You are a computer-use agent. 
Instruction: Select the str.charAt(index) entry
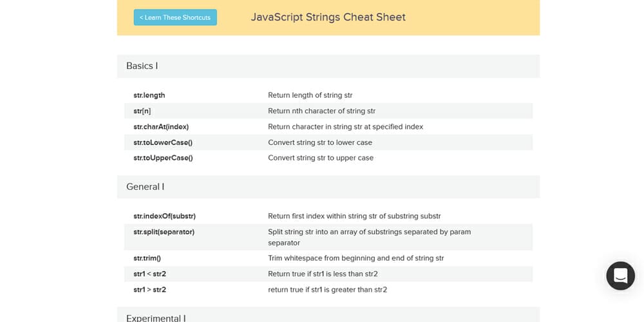(161, 127)
